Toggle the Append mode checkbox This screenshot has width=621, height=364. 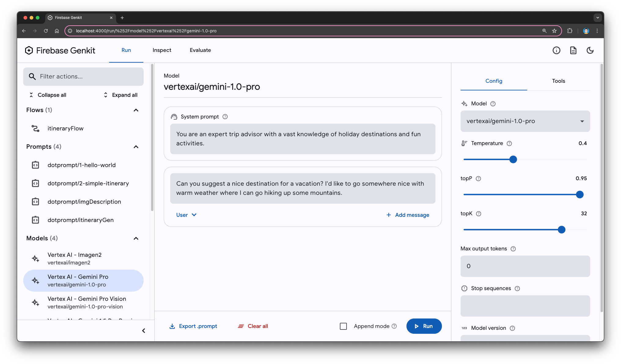343,326
